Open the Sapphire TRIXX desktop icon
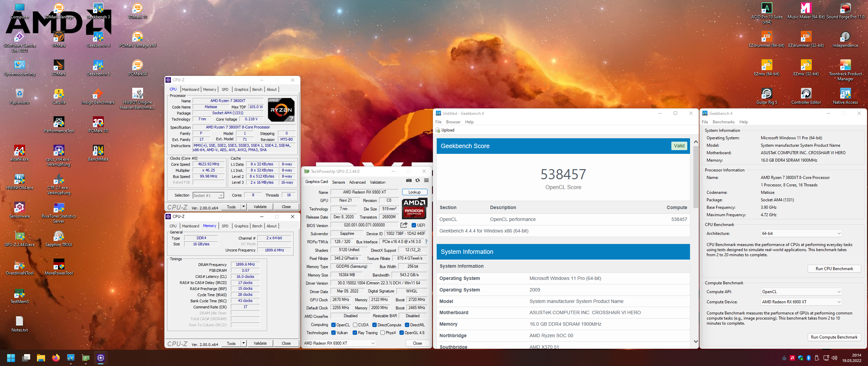868x366 pixels. pyautogui.click(x=59, y=238)
